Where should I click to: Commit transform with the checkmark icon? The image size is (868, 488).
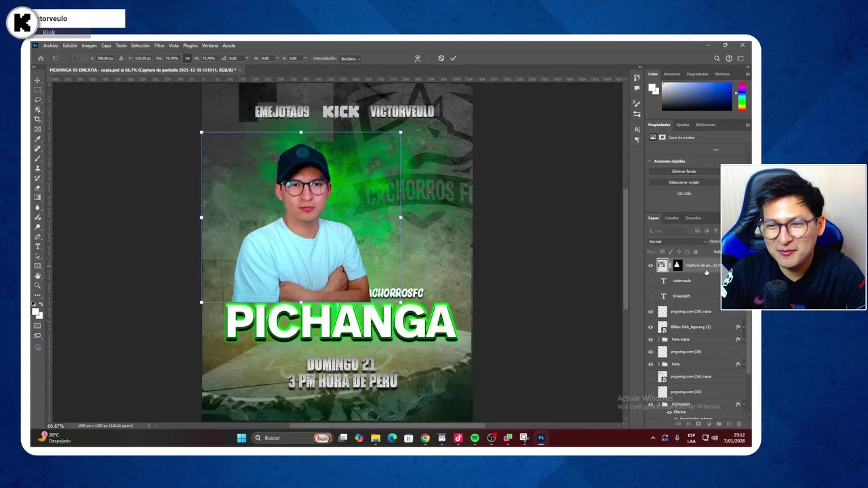453,58
